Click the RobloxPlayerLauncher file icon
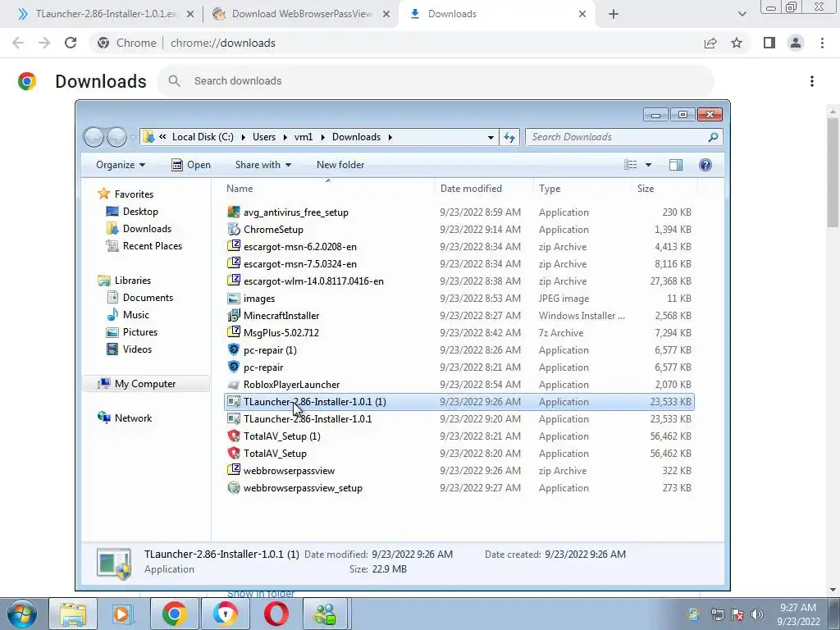Screen dimensions: 840x630 [234, 385]
